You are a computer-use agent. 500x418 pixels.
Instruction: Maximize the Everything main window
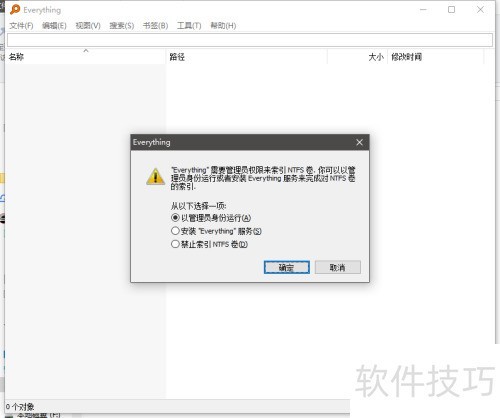pyautogui.click(x=451, y=10)
